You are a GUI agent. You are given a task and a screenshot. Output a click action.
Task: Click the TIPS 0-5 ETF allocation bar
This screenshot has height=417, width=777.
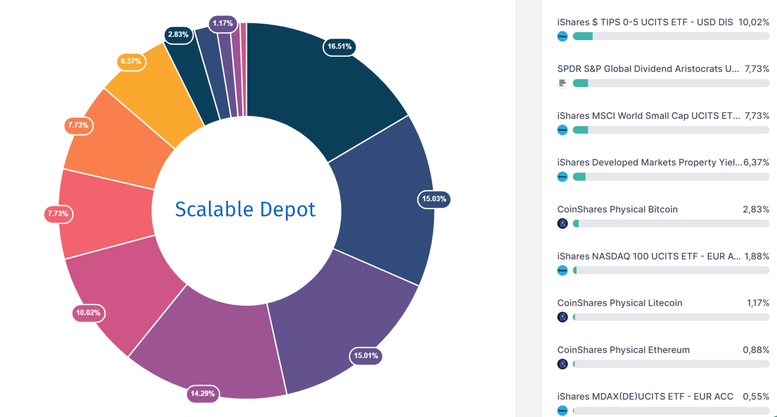[x=664, y=36]
